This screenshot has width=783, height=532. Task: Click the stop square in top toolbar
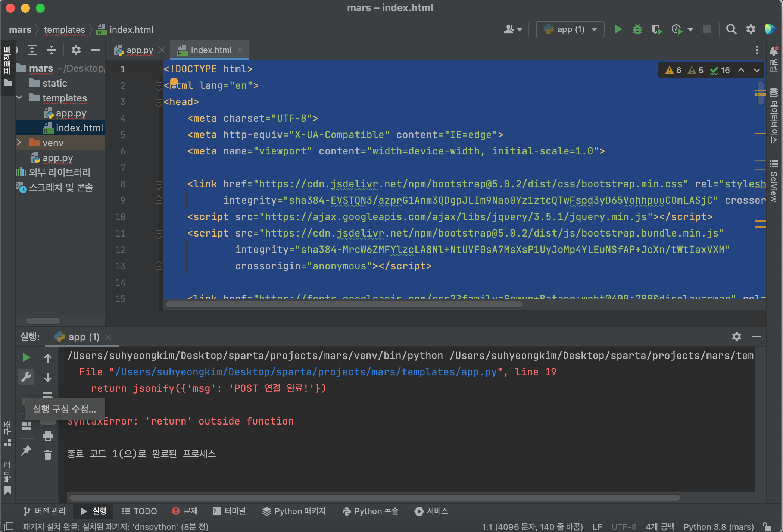pos(706,29)
